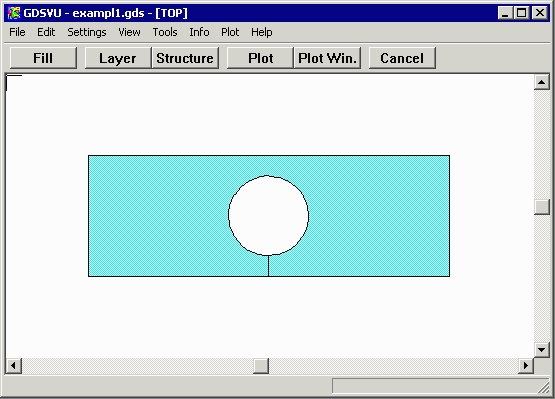Minimize the GDSVU window

tap(505, 13)
